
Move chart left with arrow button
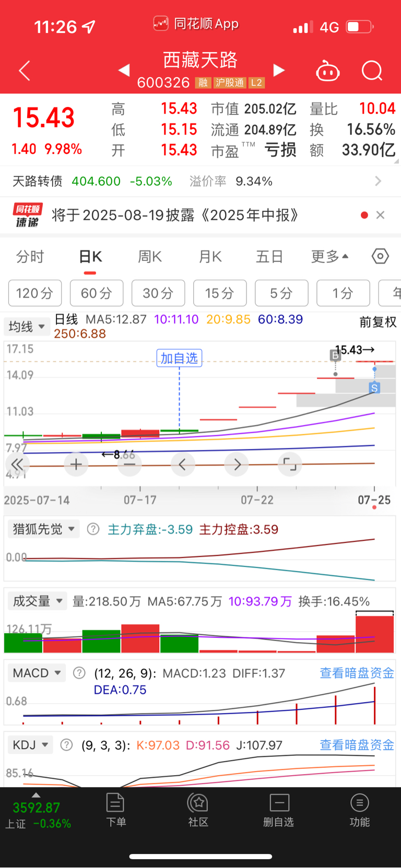(x=183, y=464)
